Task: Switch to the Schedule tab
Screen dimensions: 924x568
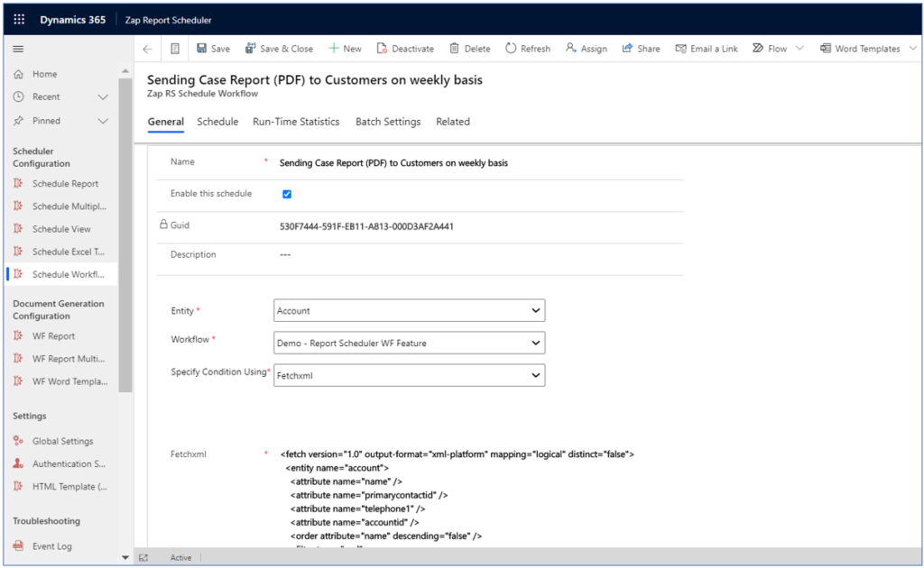Action: 217,122
